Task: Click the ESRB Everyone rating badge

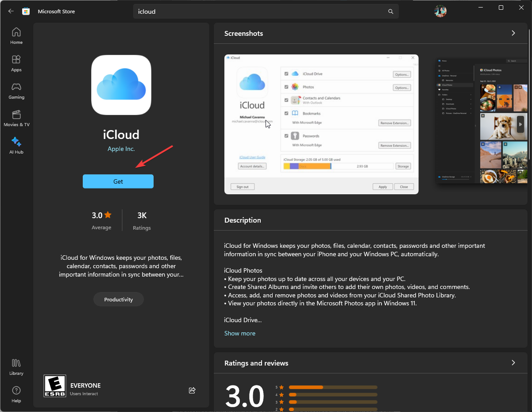Action: click(55, 386)
